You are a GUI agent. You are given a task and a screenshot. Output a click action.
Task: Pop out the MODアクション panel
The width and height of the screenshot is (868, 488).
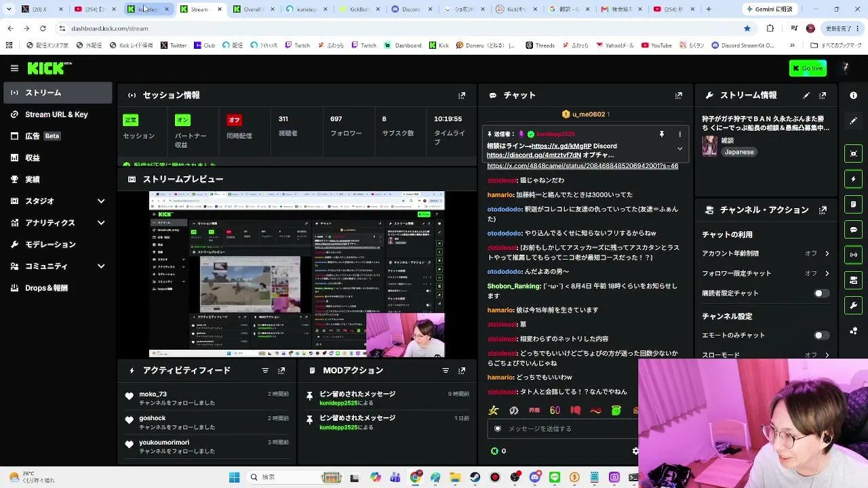click(x=462, y=371)
